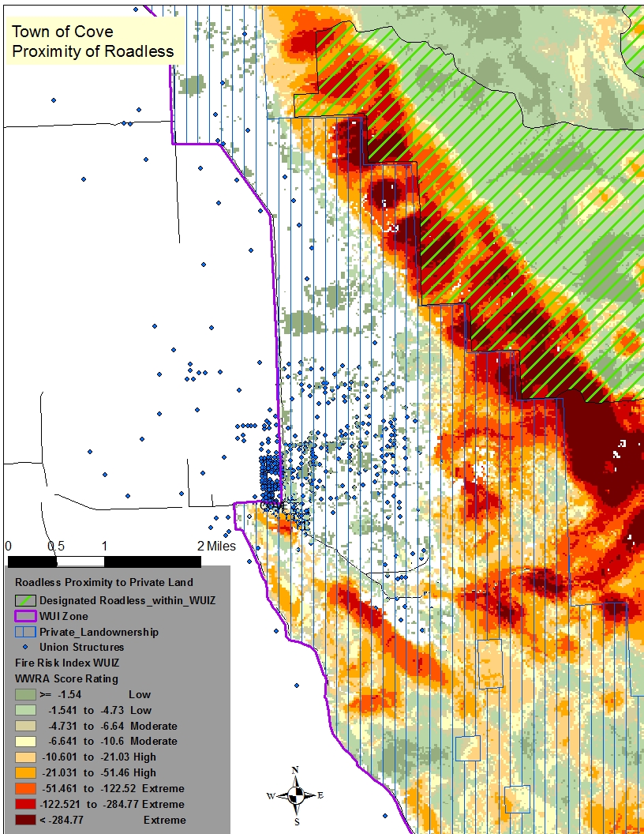Click the 'WWRA Score Rating' heading
The image size is (644, 834).
point(66,678)
